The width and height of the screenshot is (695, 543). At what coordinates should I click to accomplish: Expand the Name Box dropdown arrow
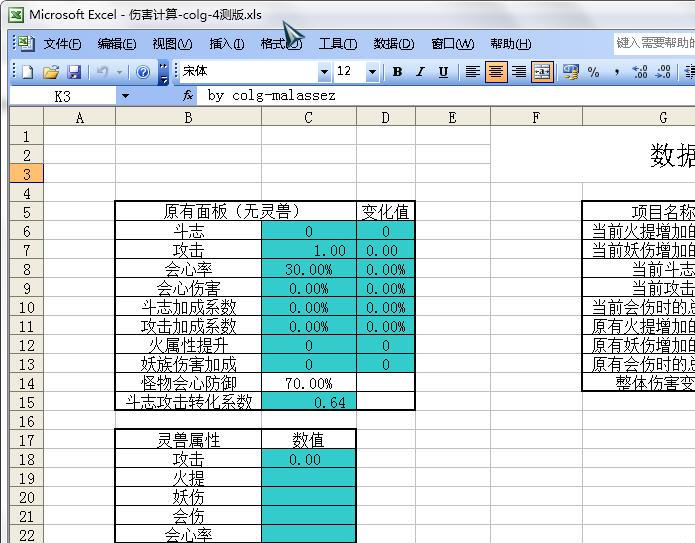tap(125, 96)
